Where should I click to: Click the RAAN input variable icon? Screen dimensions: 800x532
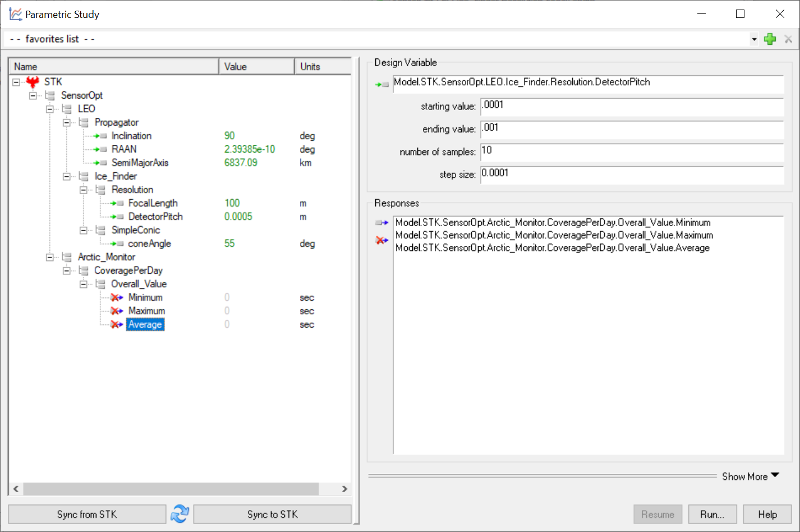click(100, 149)
